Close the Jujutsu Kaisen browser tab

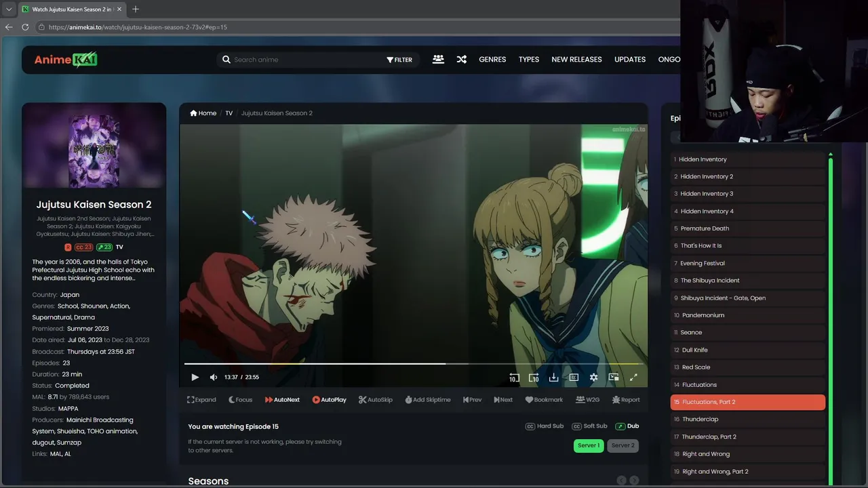(x=119, y=9)
